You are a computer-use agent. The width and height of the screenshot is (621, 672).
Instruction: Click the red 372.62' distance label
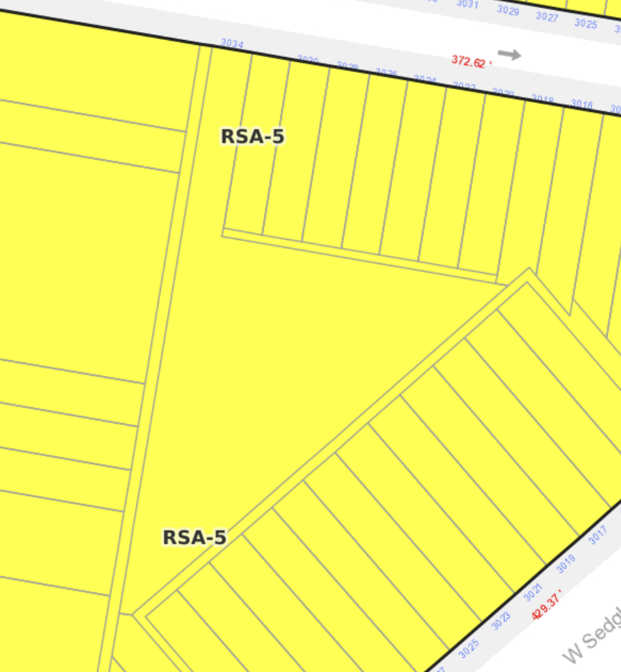click(469, 62)
